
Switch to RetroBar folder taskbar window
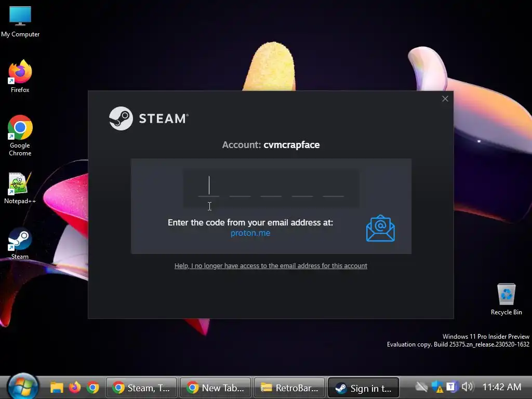pyautogui.click(x=289, y=388)
